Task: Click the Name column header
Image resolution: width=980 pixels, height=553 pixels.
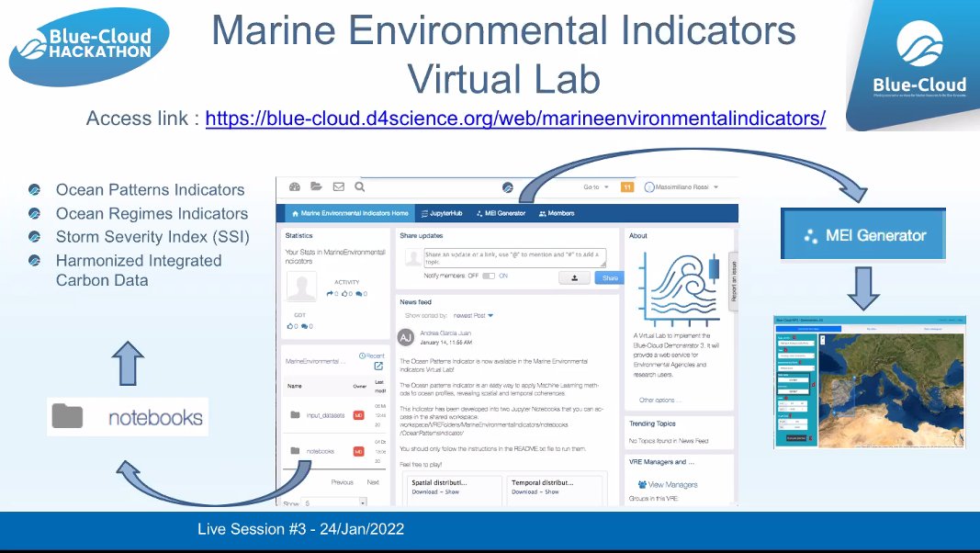Action: click(295, 386)
